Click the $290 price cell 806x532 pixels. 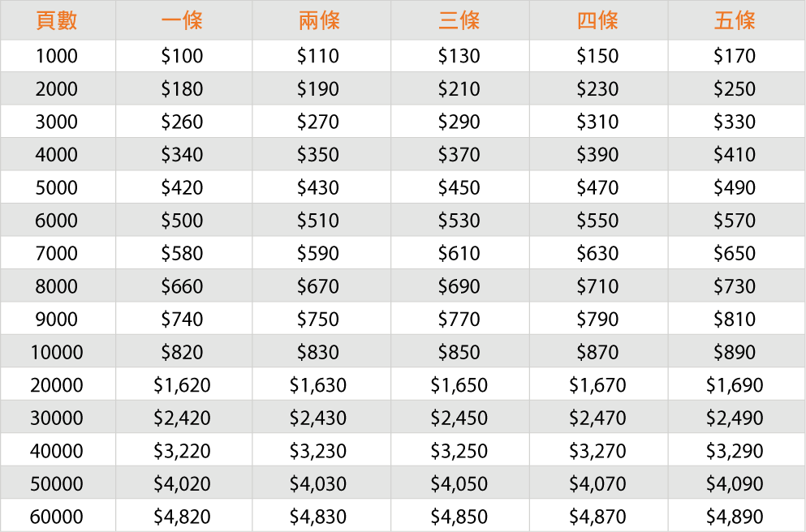[459, 122]
